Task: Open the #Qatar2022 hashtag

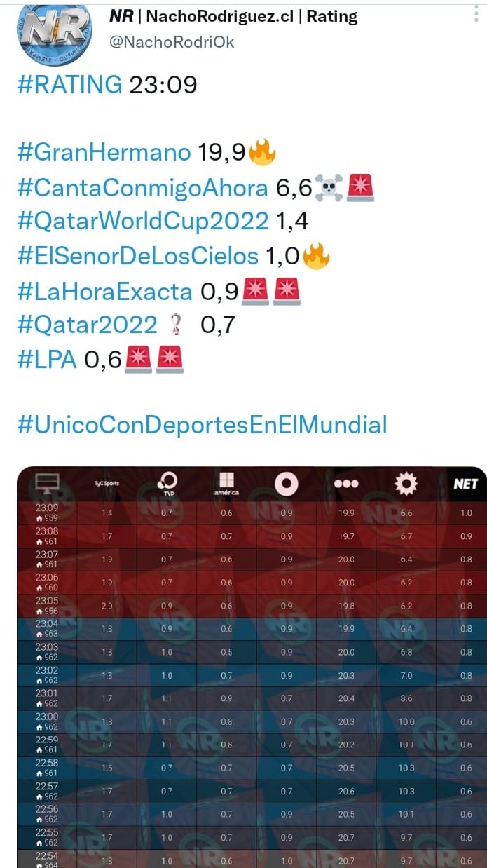Action: [87, 325]
